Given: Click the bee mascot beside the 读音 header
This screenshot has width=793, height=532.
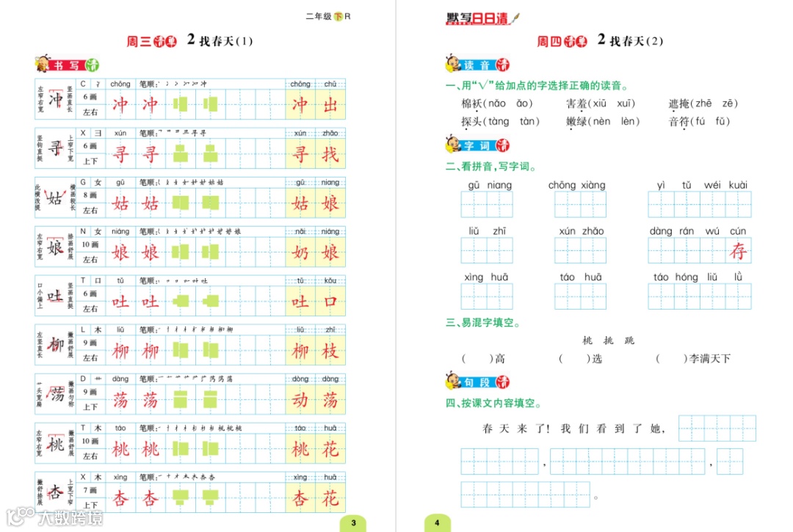Looking at the screenshot, I should point(452,64).
